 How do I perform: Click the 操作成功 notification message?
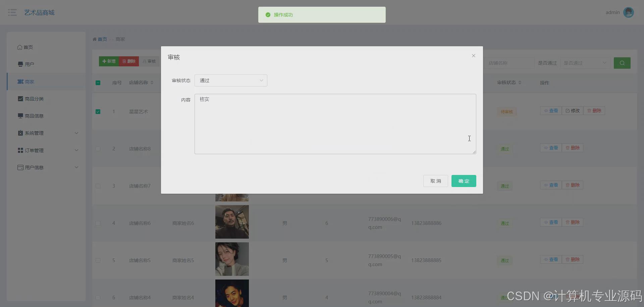coord(322,15)
